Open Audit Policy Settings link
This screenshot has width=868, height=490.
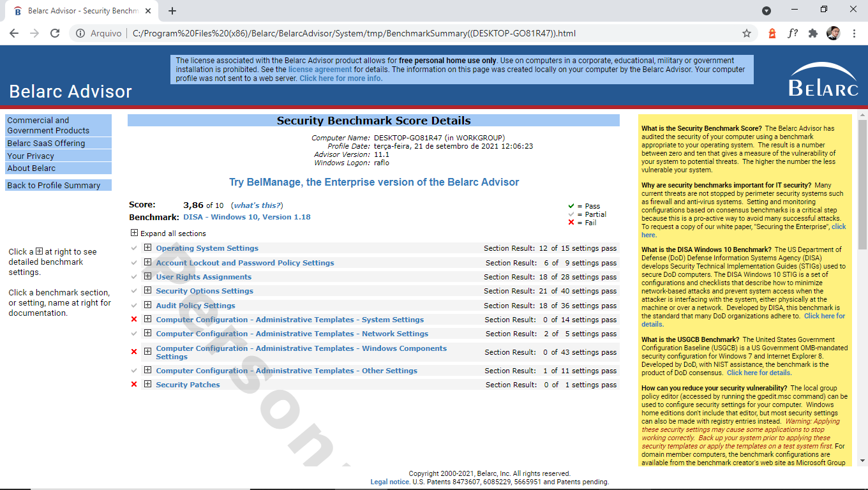tap(196, 306)
